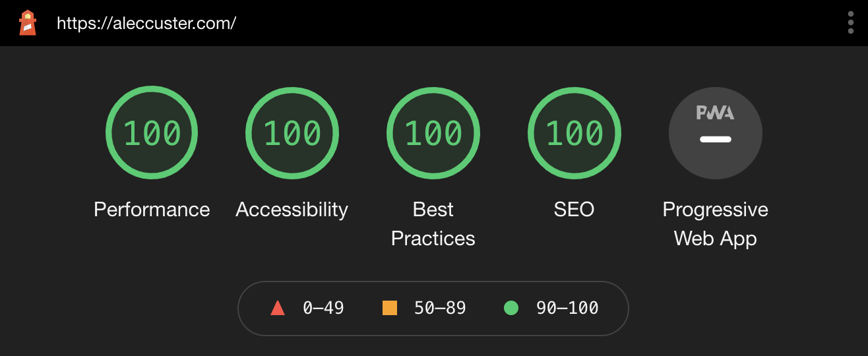This screenshot has height=356, width=868.
Task: Jump to the Best Practices label
Action: coord(433,224)
